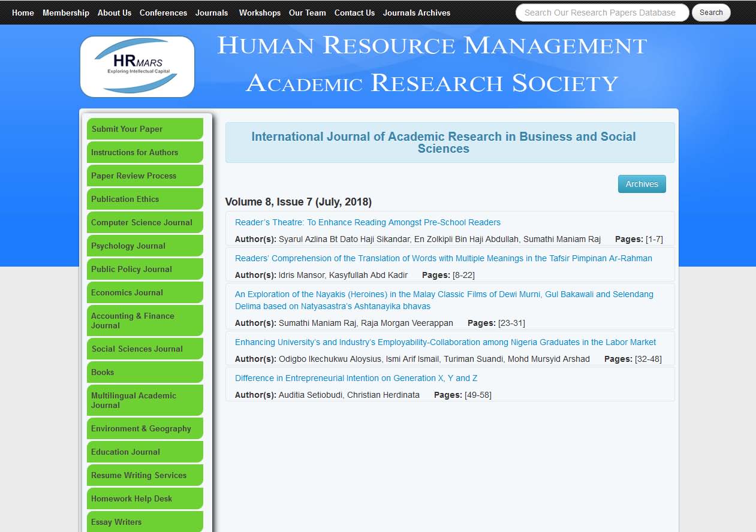Open Multilingual Academic Journal in sidebar

[x=144, y=400]
